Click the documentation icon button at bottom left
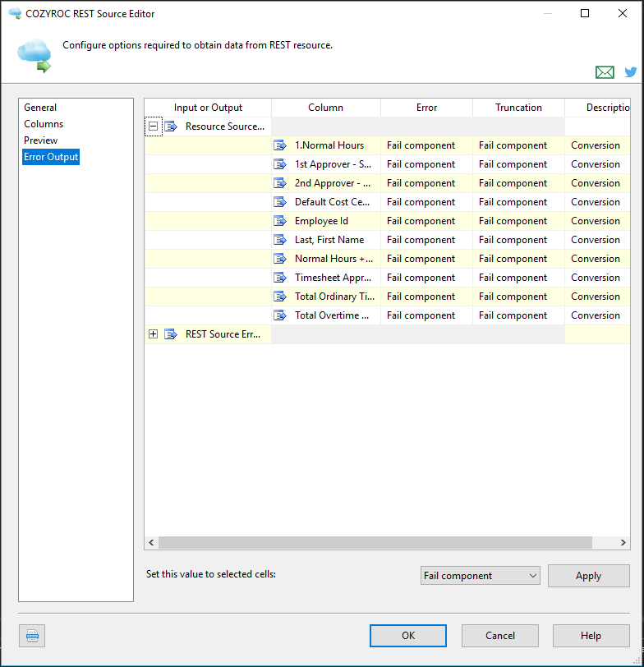The width and height of the screenshot is (644, 667). point(32,636)
